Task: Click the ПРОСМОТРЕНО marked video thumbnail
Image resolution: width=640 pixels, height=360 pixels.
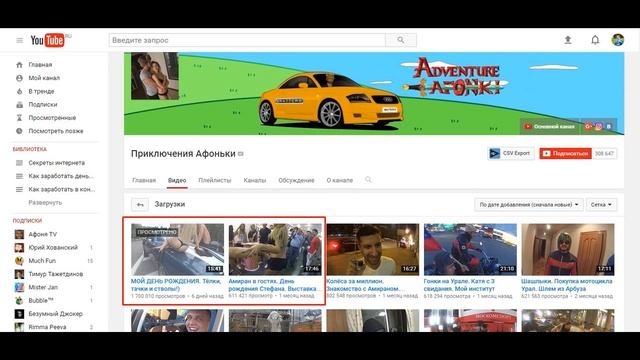Action: 178,249
